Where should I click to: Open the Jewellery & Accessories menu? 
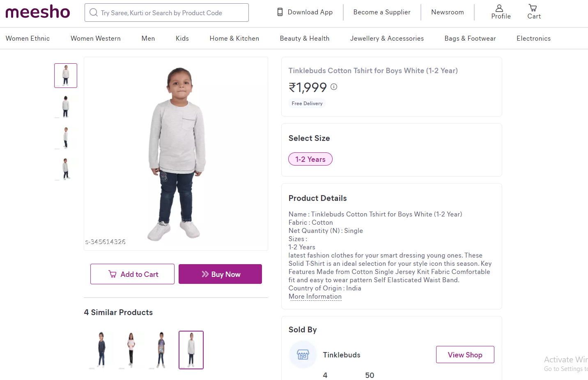(x=387, y=39)
